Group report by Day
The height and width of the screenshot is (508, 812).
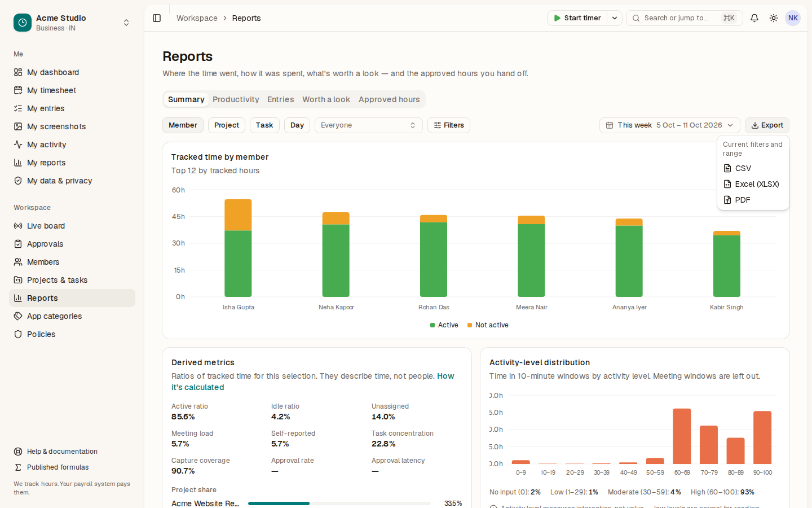[297, 125]
